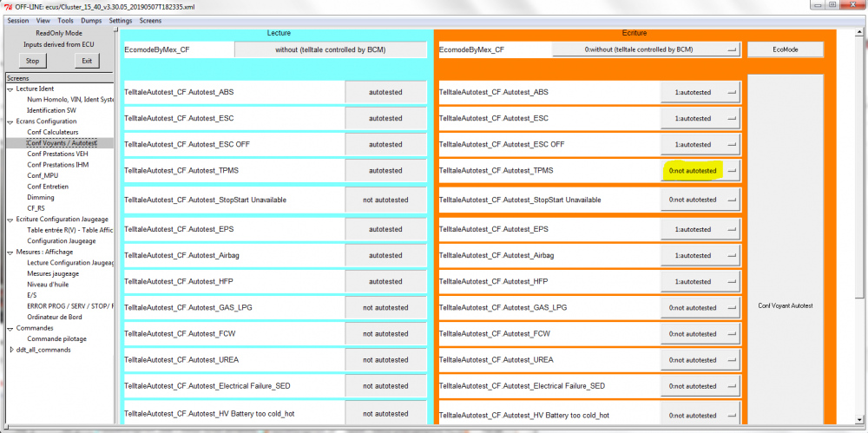Viewport: 868px width, 433px height.
Task: Open the Autotest_ESC OFF write dropdown
Action: pyautogui.click(x=700, y=144)
